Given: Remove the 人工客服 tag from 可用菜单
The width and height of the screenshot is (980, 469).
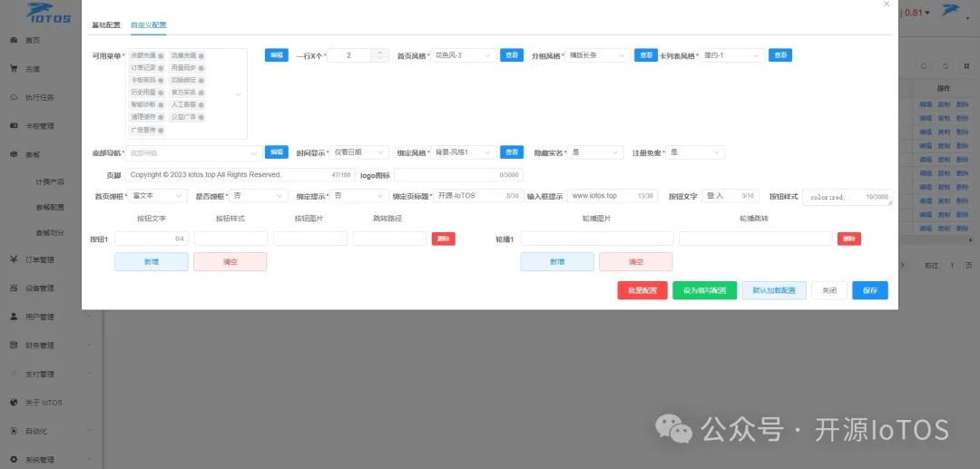Looking at the screenshot, I should 201,105.
